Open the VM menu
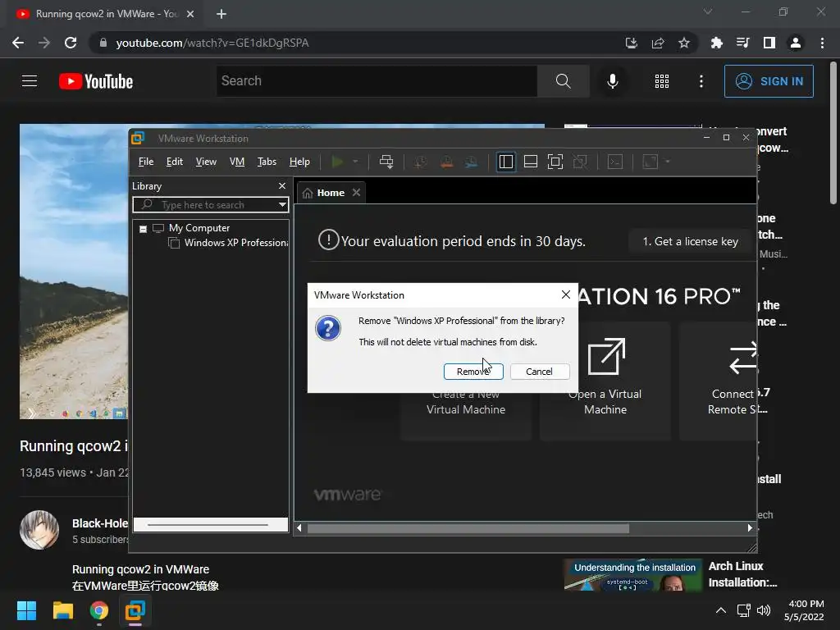 (x=237, y=162)
